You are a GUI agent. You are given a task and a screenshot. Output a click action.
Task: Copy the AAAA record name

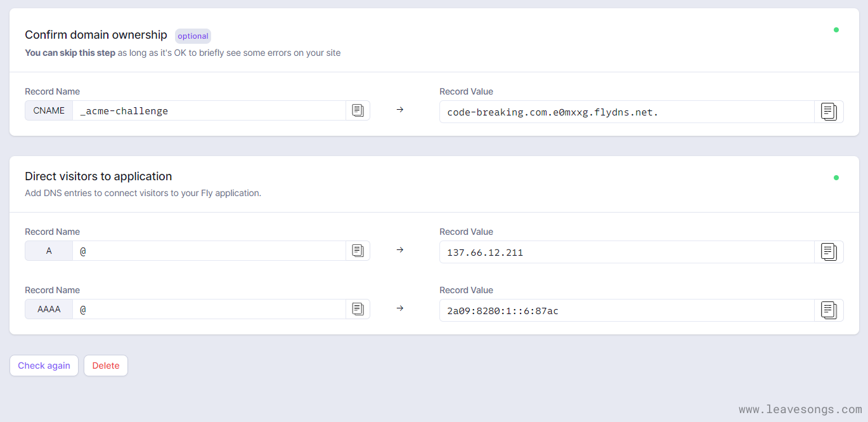click(x=358, y=309)
